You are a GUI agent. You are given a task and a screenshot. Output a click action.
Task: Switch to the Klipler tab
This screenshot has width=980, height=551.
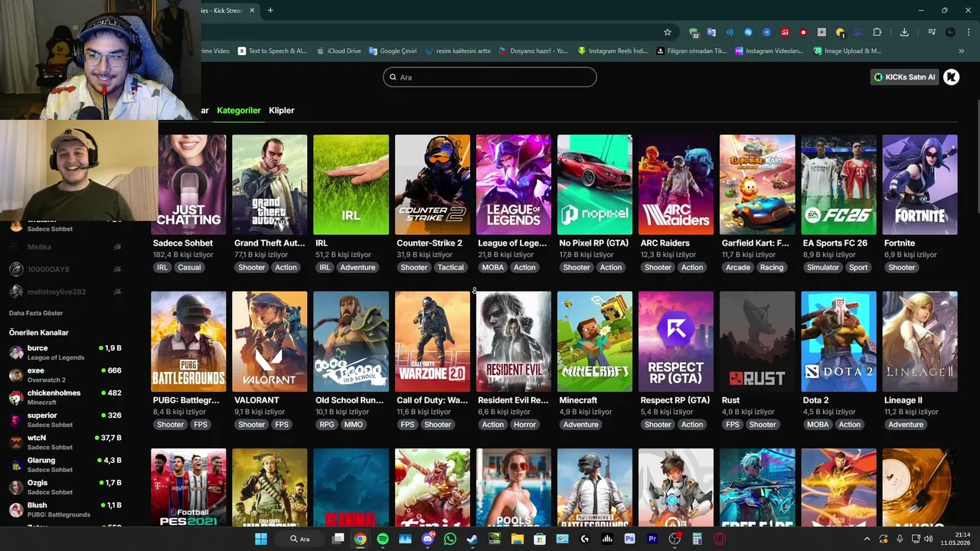pos(282,110)
